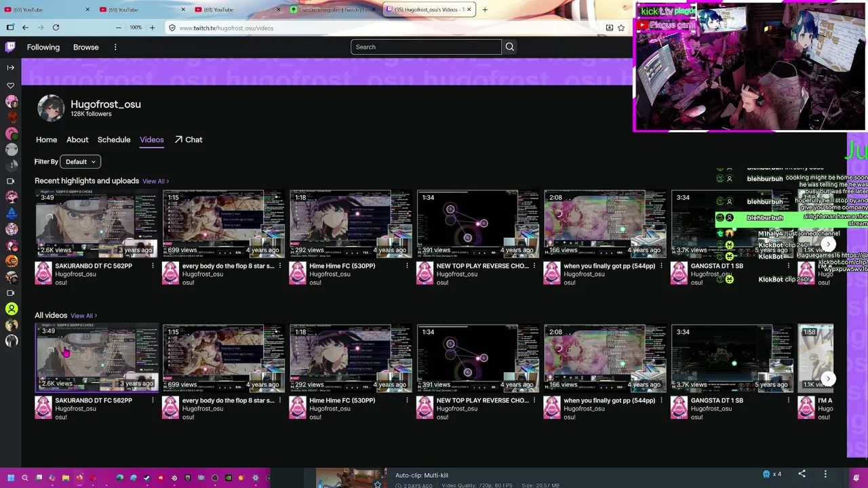Open 'NEW TOP PLAY REVERSE CHO...' title in Recent highlights
868x488 pixels.
click(x=483, y=266)
